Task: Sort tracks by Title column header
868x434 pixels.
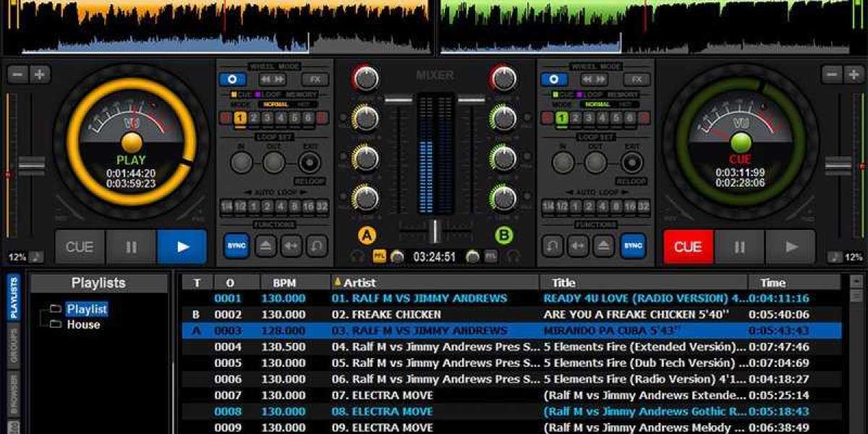Action: (x=644, y=282)
